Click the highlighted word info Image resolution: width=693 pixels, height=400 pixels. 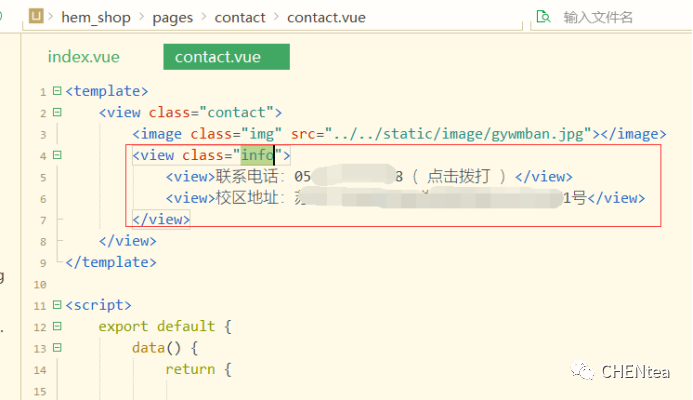coord(257,155)
